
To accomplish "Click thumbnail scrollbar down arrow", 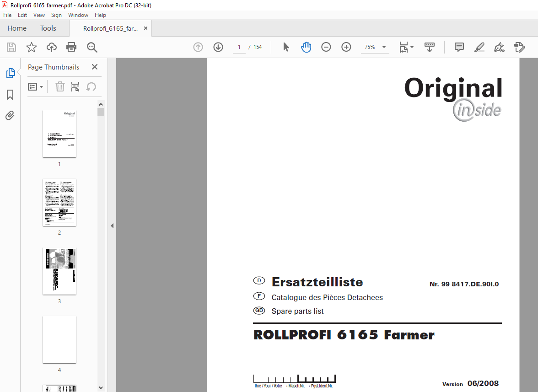I will (x=101, y=388).
